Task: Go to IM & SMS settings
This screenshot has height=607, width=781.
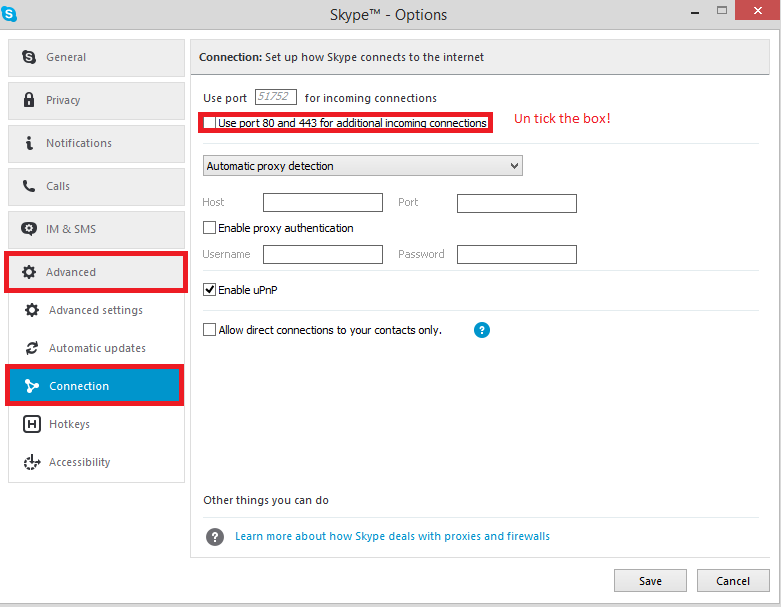Action: tap(96, 230)
